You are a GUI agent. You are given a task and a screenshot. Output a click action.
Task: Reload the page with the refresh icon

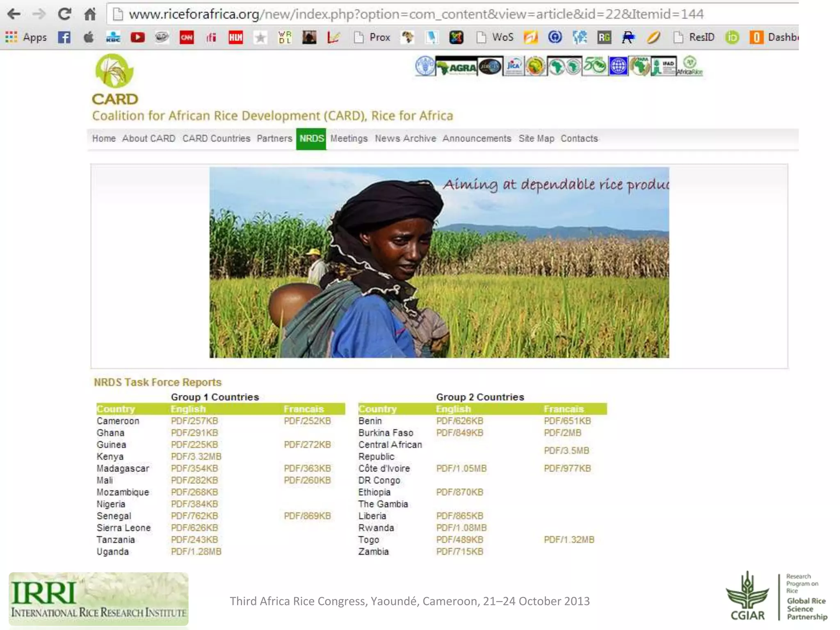tap(64, 14)
